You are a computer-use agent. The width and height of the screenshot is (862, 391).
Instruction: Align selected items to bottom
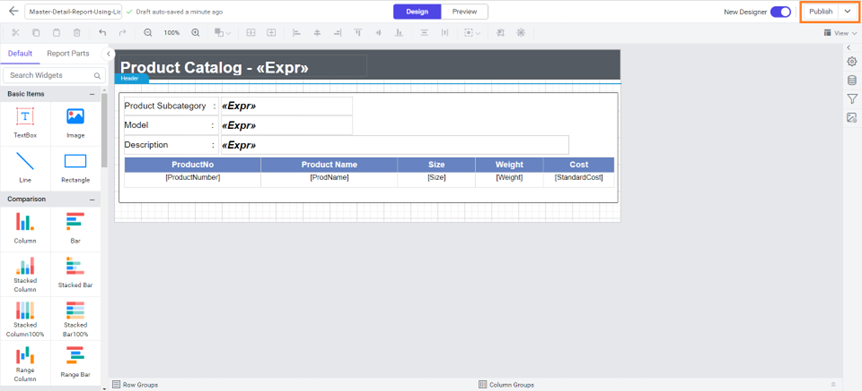pos(399,33)
